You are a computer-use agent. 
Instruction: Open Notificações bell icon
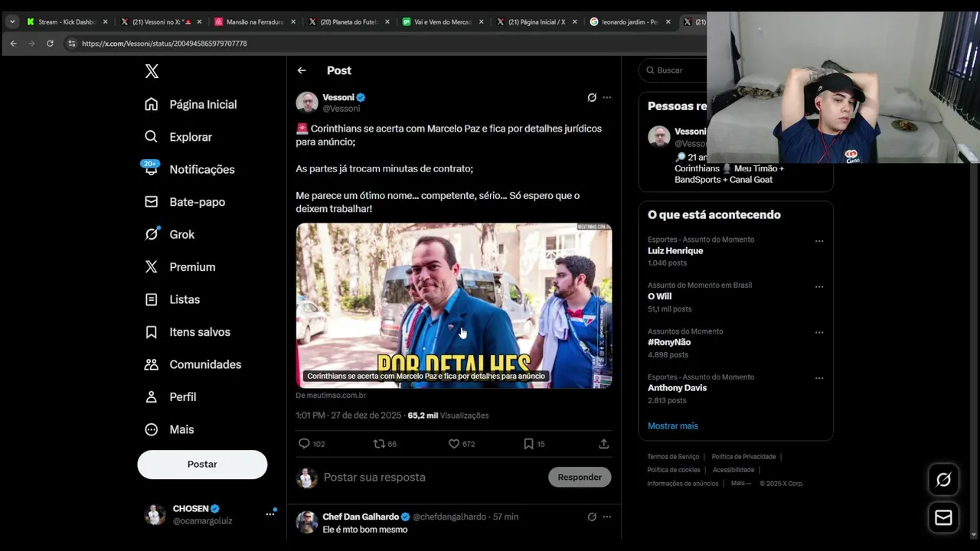152,169
